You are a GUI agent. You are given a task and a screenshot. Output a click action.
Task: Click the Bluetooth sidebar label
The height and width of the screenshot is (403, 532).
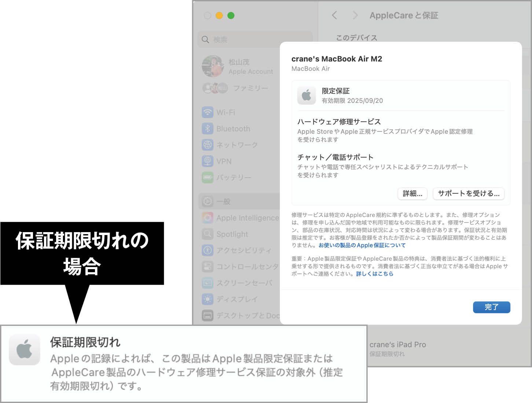pos(233,129)
